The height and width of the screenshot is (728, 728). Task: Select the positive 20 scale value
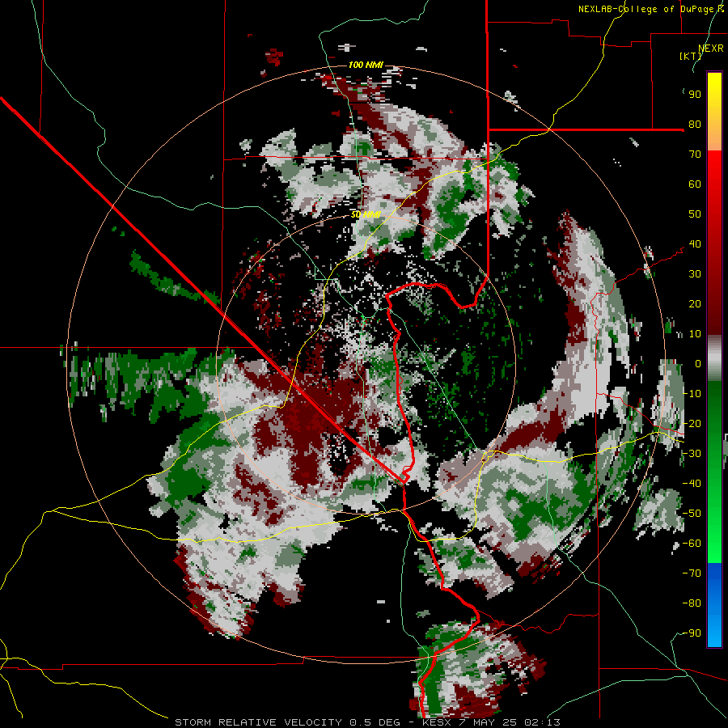(695, 304)
